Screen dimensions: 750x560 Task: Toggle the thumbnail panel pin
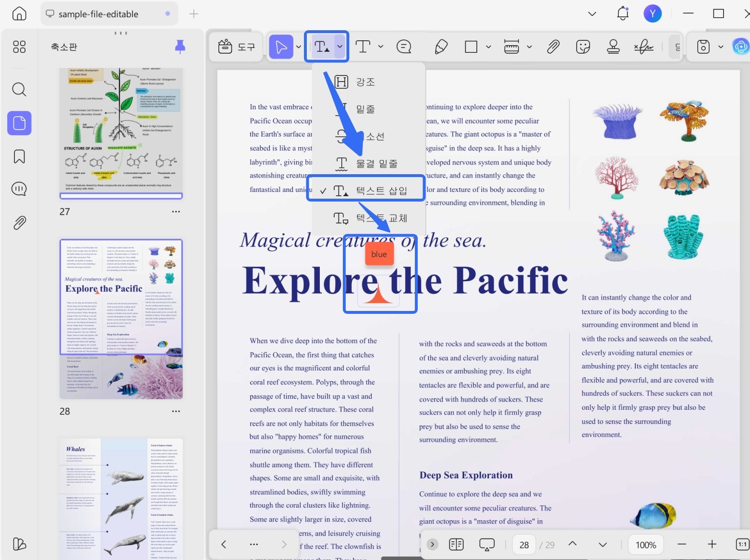180,47
